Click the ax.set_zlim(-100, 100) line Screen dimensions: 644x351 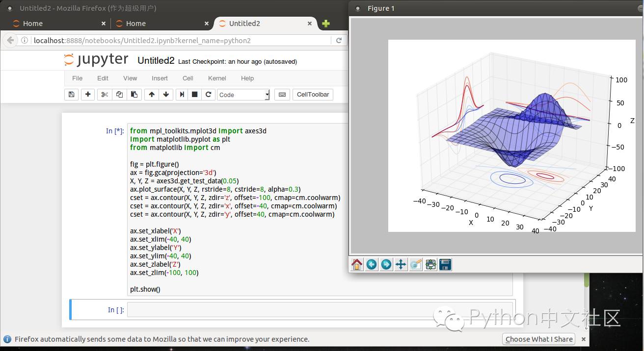click(164, 273)
